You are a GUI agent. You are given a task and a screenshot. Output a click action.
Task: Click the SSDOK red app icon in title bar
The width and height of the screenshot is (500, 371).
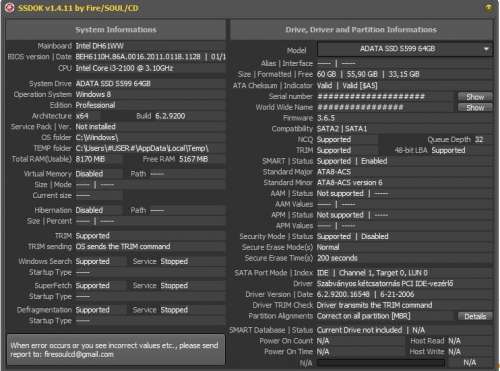tap(10, 8)
